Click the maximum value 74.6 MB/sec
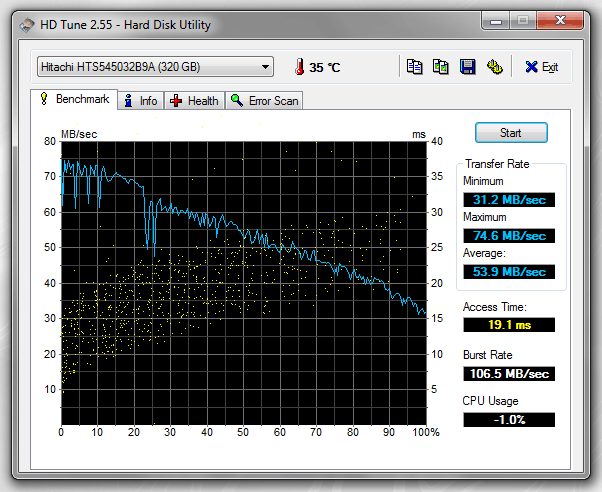The height and width of the screenshot is (492, 602). 509,235
